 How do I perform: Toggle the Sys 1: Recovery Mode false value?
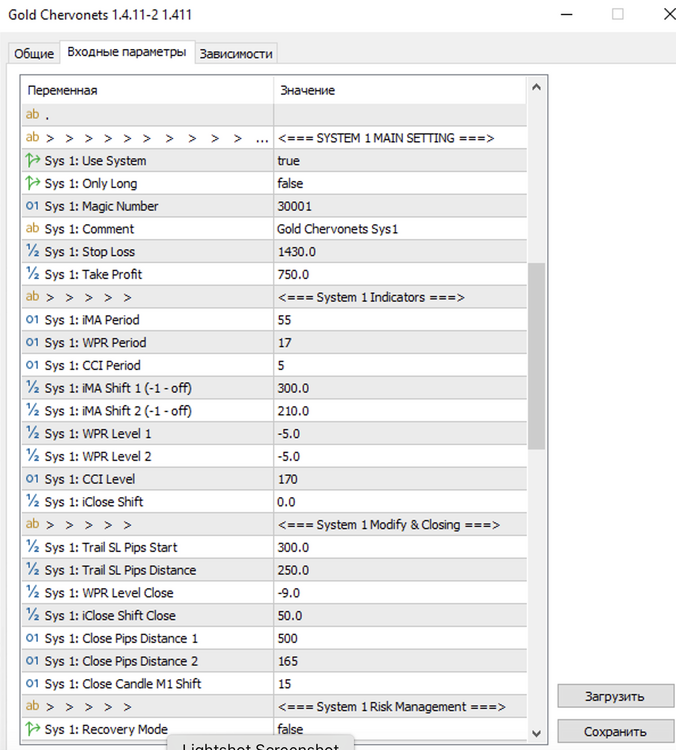click(400, 729)
